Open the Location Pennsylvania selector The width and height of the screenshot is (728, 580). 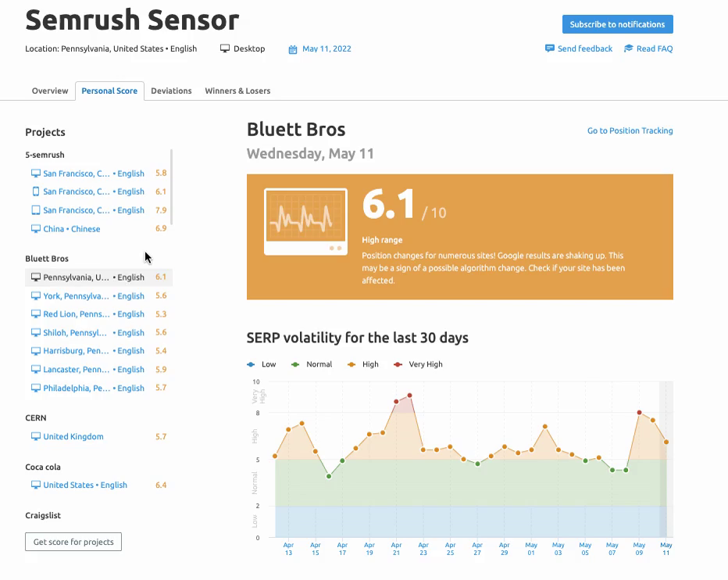(111, 48)
